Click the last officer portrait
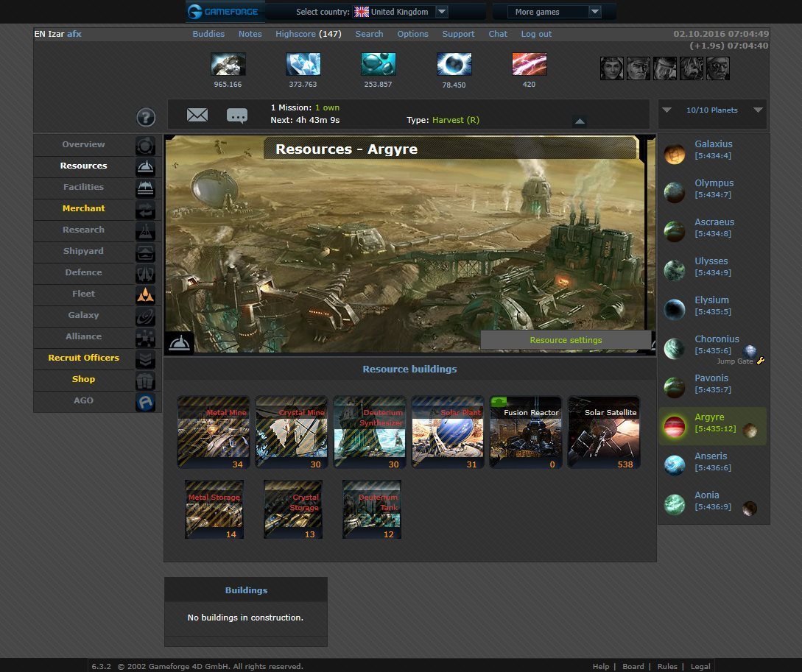Viewport: 802px width, 672px height. [x=718, y=68]
